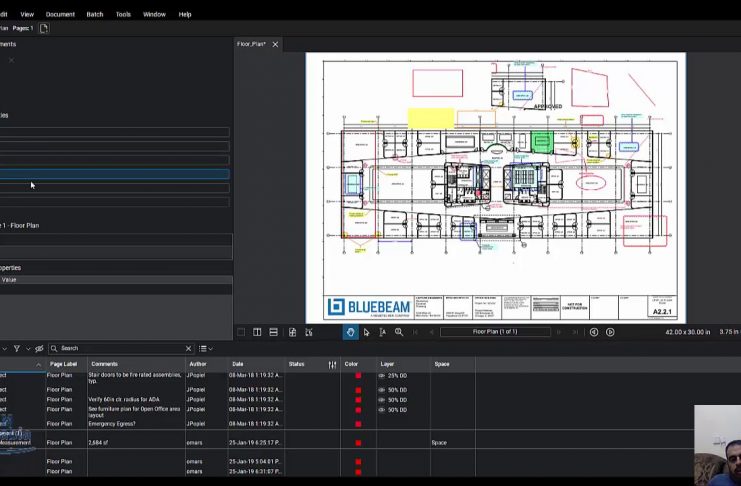This screenshot has height=486, width=741.
Task: Go to previous view arrow button
Action: coord(594,332)
